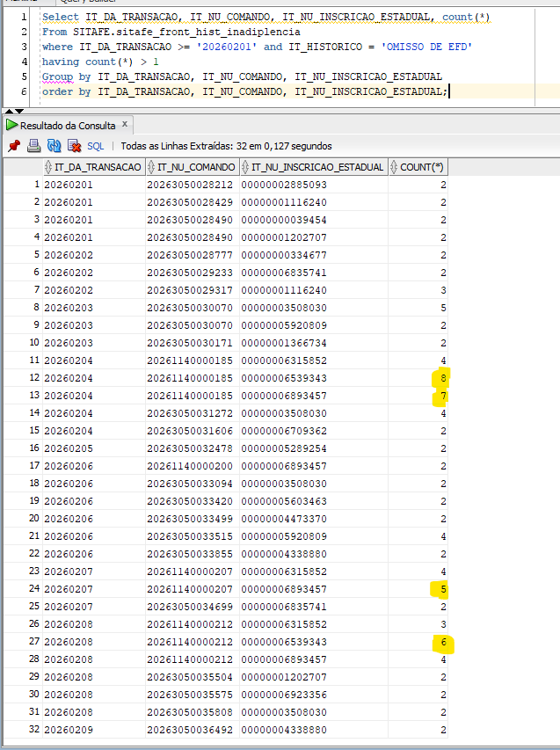
Task: Click the Group keyword on line 5
Action: (57, 76)
